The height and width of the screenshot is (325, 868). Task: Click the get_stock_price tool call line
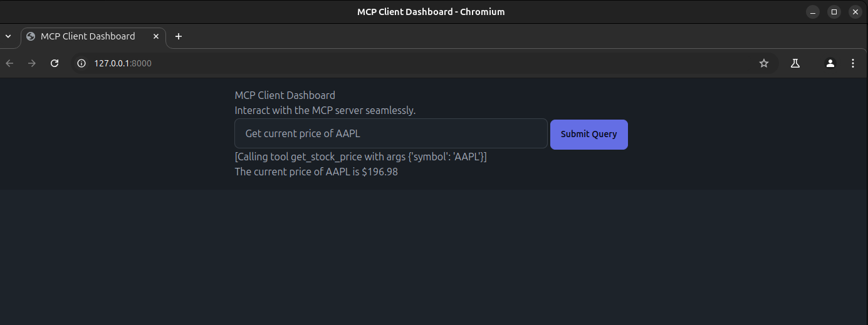point(361,157)
